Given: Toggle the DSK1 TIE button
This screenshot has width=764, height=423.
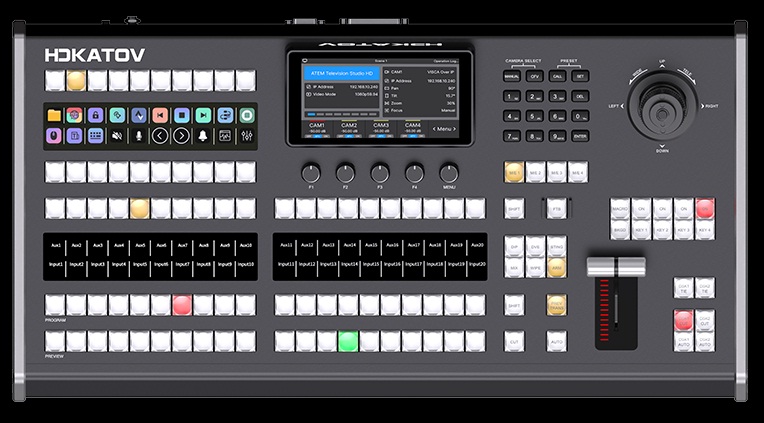Looking at the screenshot, I should pyautogui.click(x=683, y=289).
